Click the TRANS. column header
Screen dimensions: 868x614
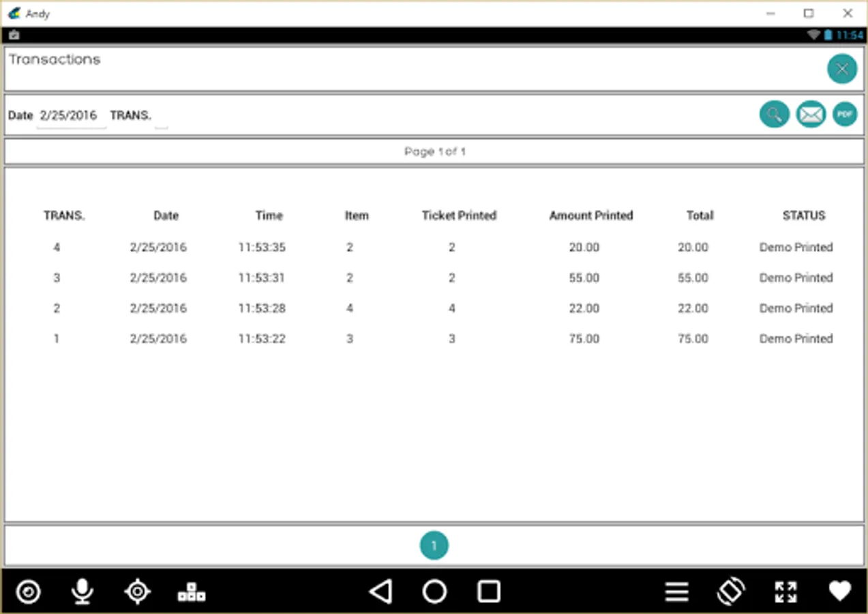coord(64,216)
